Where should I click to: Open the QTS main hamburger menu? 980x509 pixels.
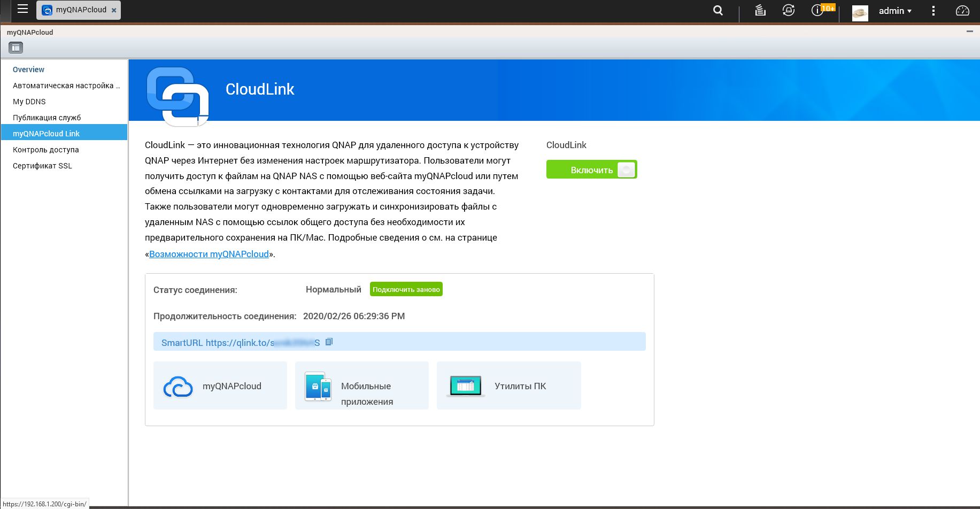pyautogui.click(x=22, y=9)
